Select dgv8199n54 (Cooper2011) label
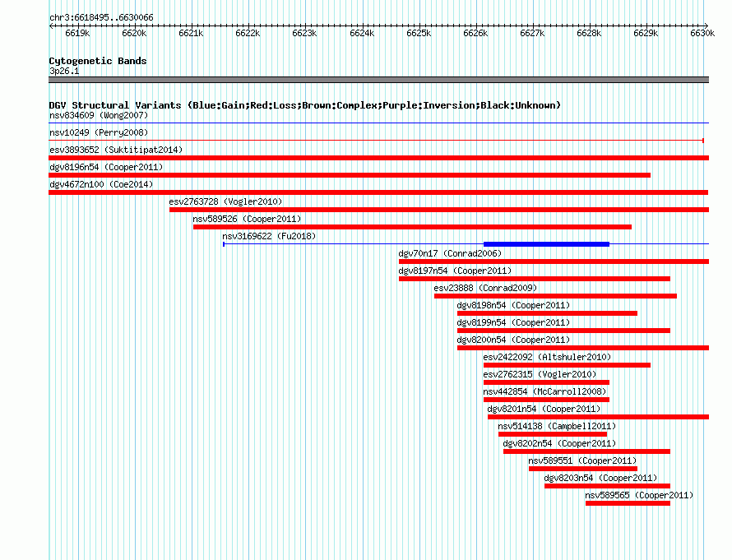Screen dimensions: 732x560 tap(513, 322)
